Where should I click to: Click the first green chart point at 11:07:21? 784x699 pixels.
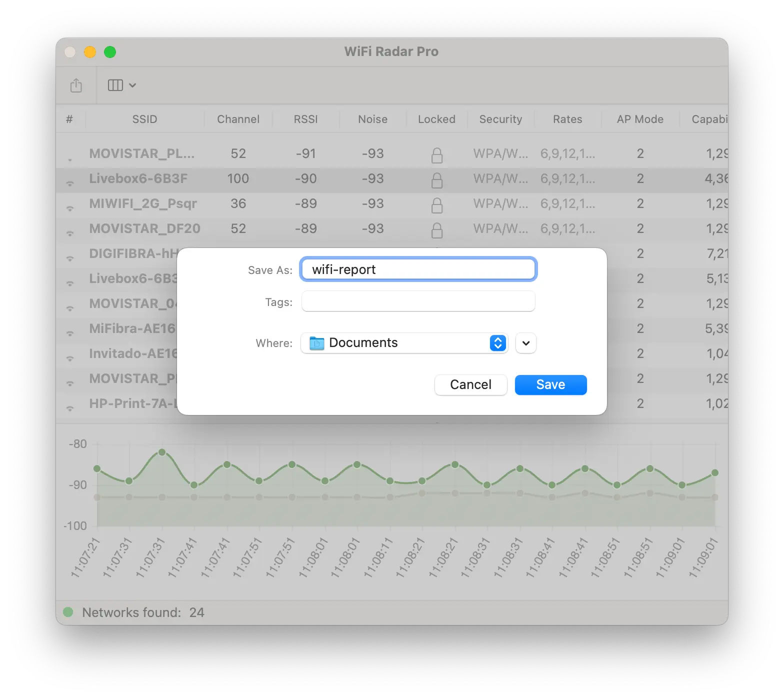coord(97,468)
